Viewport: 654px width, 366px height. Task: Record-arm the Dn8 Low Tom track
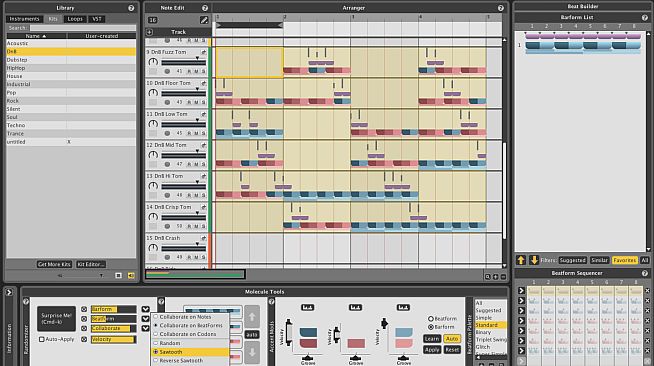[189, 133]
